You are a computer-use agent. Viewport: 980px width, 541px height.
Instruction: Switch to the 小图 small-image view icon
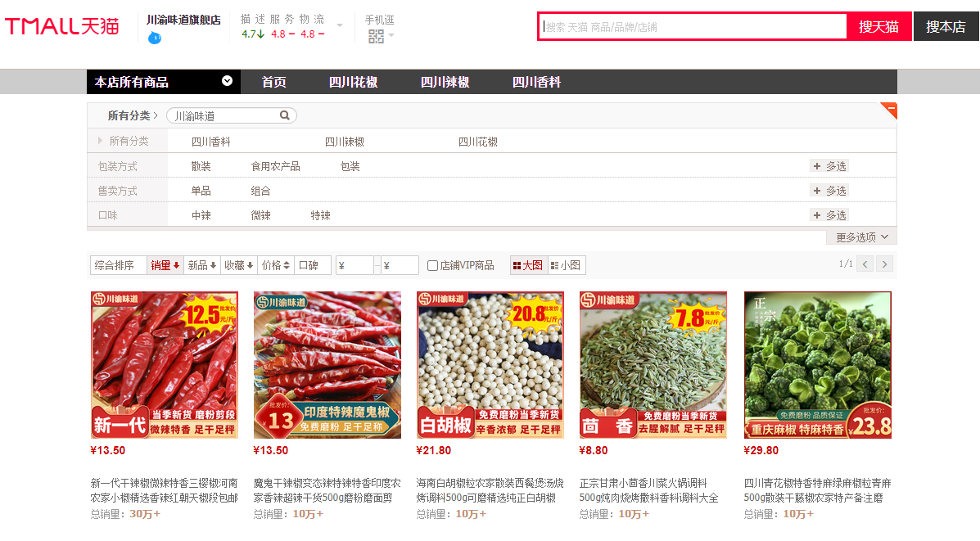pyautogui.click(x=566, y=264)
